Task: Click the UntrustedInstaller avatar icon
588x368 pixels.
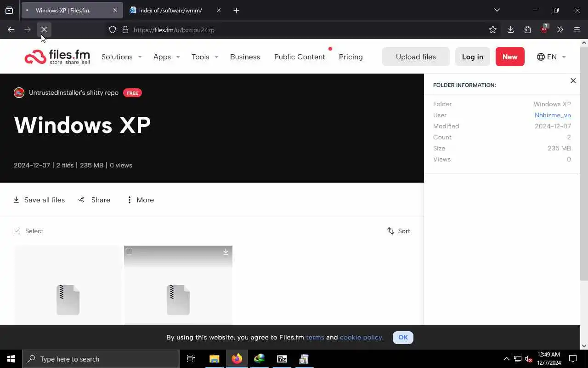Action: coord(19,92)
